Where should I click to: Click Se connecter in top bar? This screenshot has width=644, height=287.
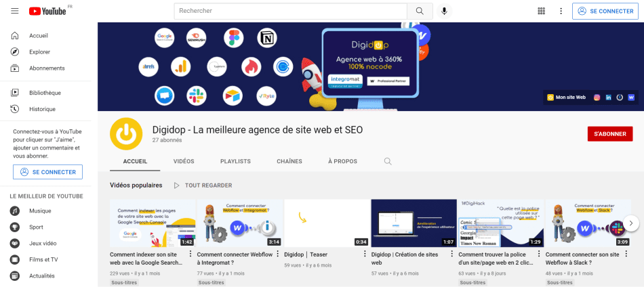tap(606, 11)
